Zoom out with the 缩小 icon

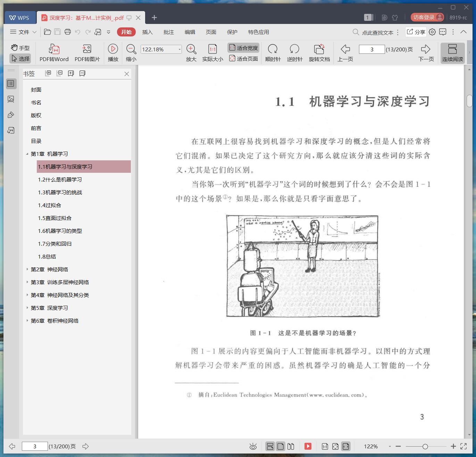tap(131, 53)
